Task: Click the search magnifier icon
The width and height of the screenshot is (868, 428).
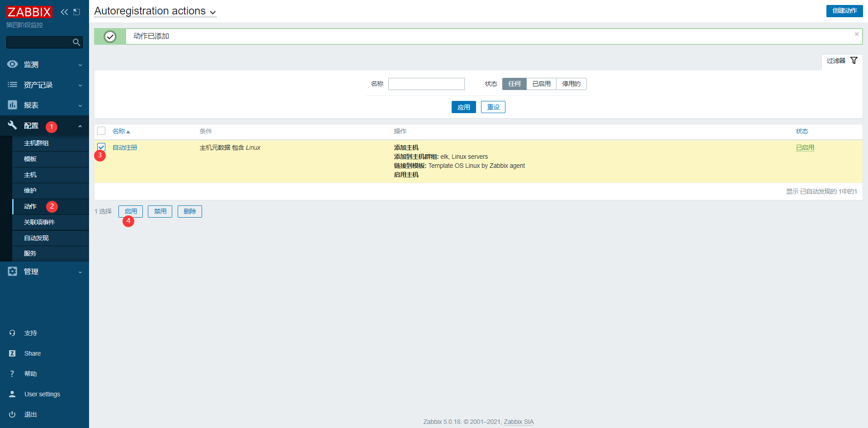Action: point(76,42)
